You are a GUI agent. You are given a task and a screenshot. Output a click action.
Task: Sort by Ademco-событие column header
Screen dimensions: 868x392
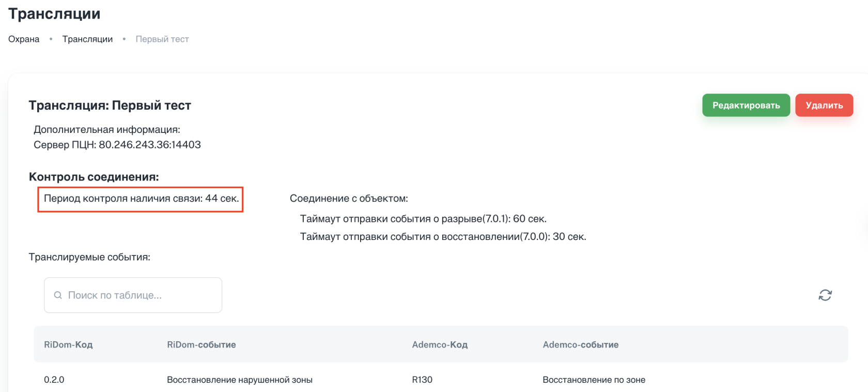point(580,345)
